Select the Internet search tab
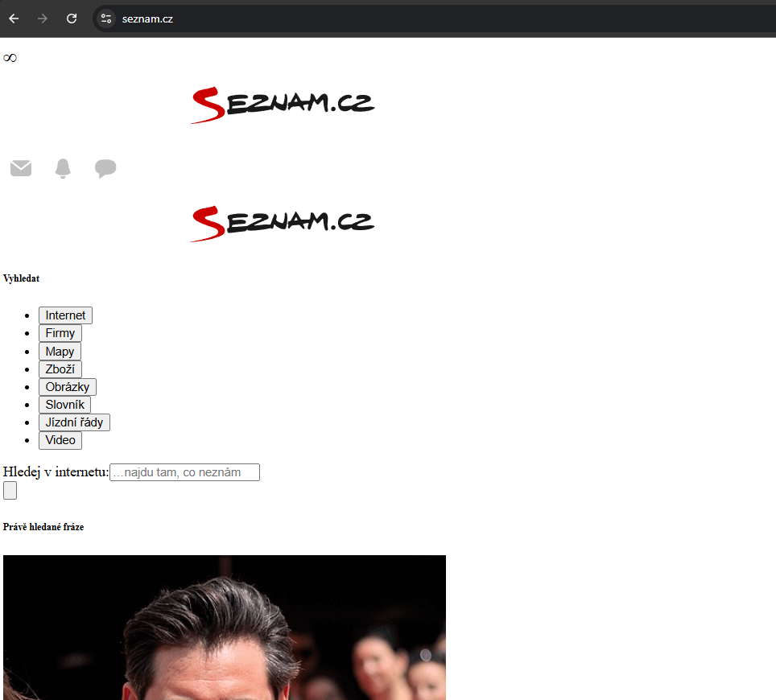776x700 pixels. point(65,315)
